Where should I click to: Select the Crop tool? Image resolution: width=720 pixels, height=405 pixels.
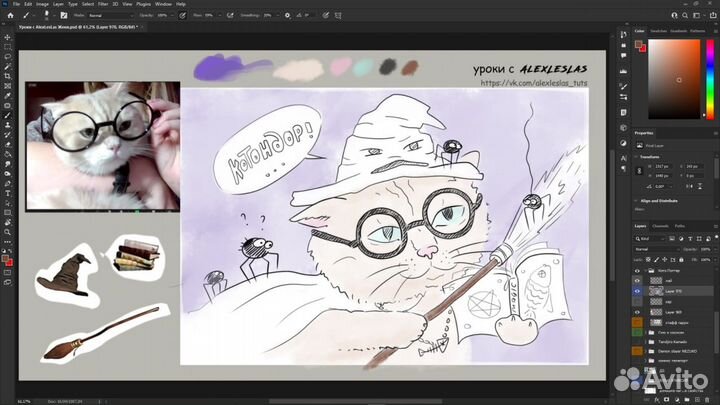(7, 76)
